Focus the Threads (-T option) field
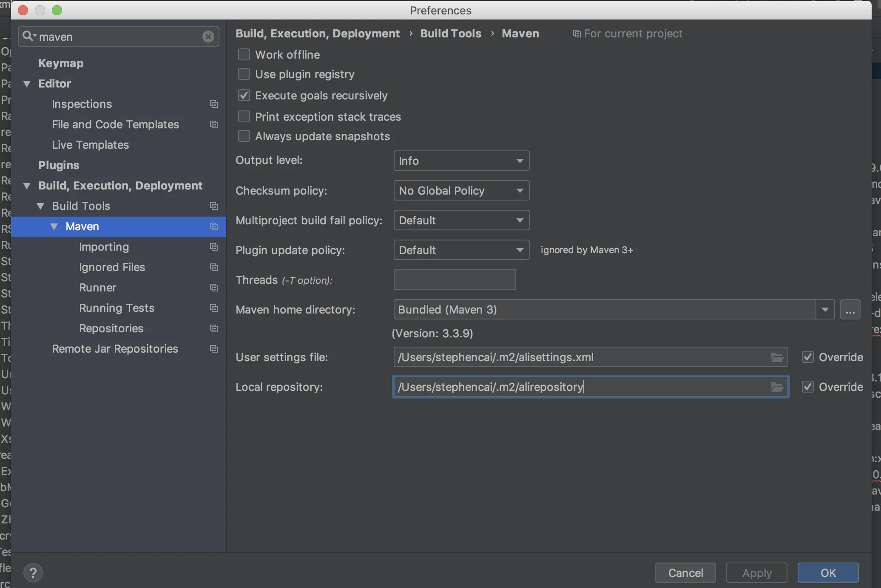 (454, 280)
